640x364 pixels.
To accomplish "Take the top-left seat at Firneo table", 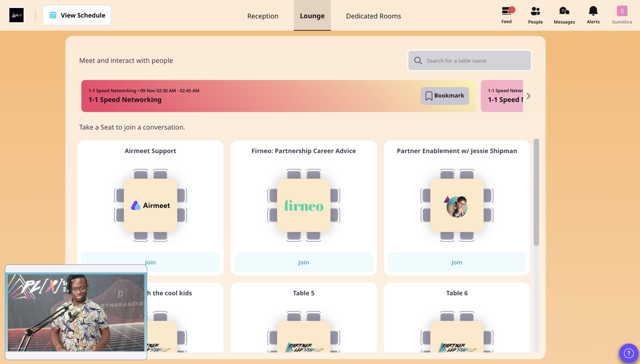I will click(x=294, y=174).
